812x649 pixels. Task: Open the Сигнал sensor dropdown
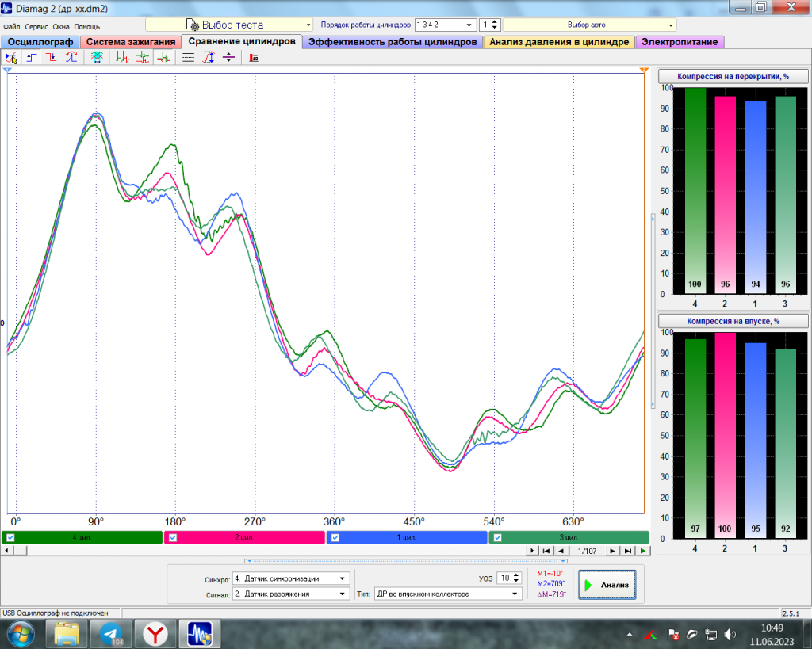pos(291,594)
